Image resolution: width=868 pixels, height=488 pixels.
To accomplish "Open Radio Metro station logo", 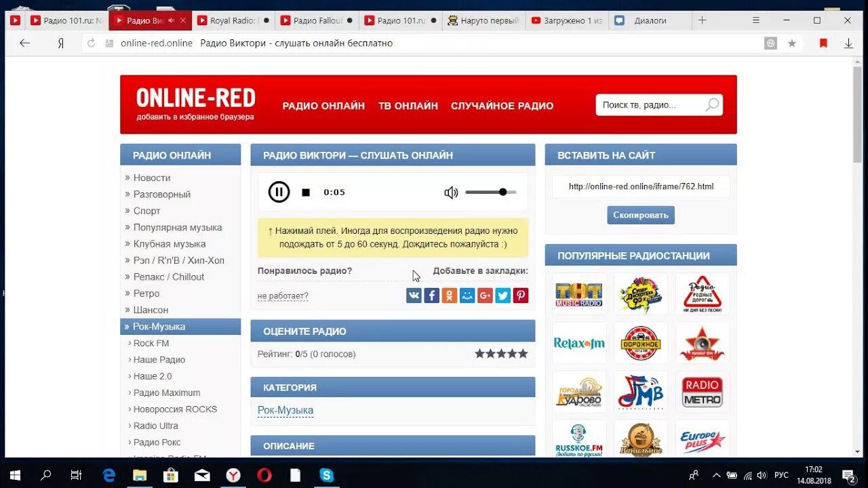I will pyautogui.click(x=703, y=392).
